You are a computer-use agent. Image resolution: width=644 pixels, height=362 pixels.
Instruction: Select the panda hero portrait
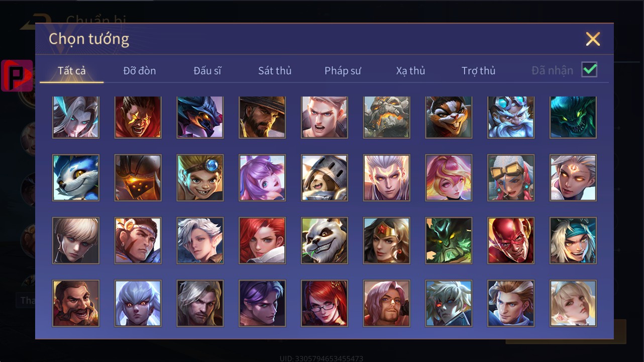(325, 240)
